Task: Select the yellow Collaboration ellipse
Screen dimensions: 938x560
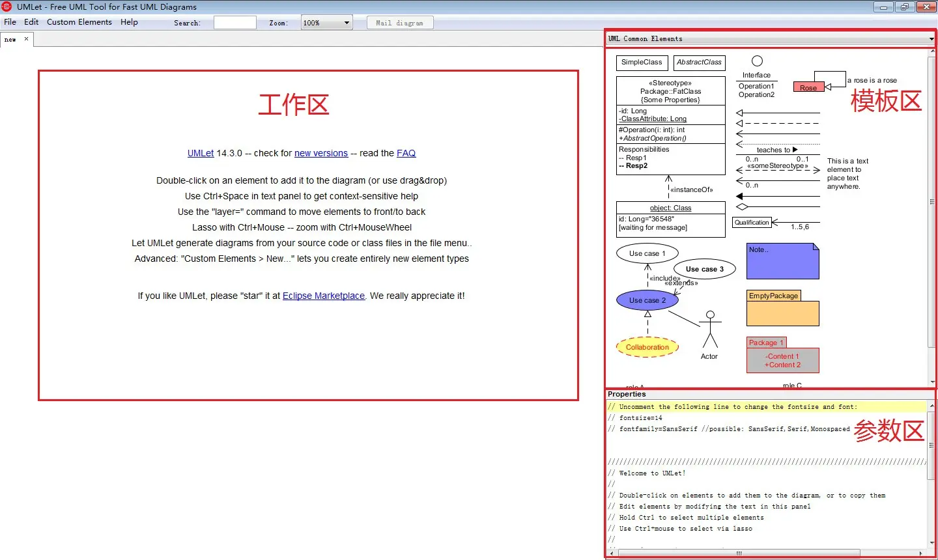Action: [x=647, y=347]
